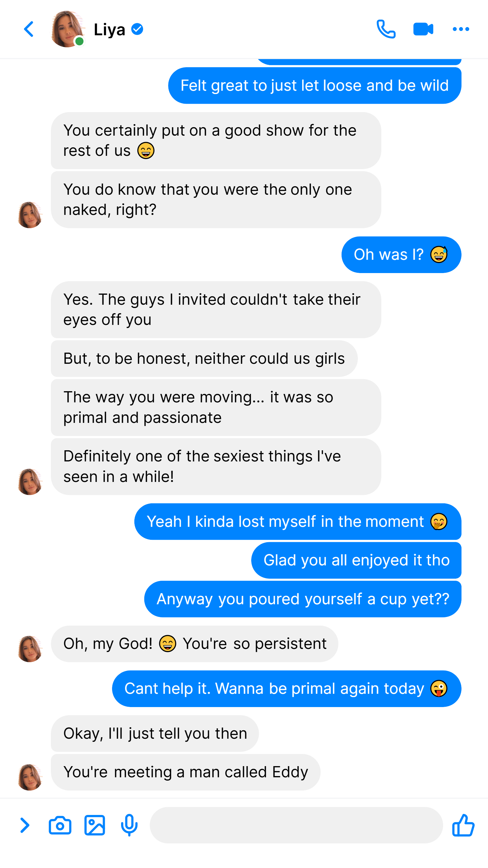Click the message text input field

click(296, 825)
